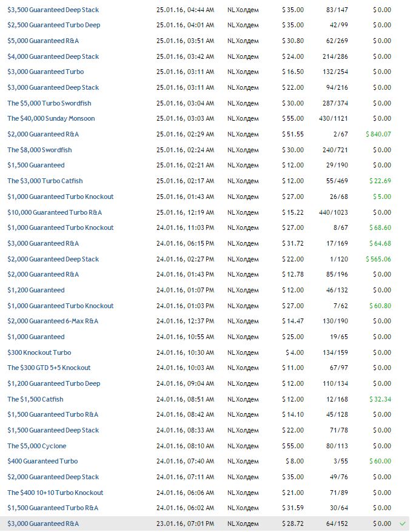Click the green checkmark in the last row

[403, 523]
